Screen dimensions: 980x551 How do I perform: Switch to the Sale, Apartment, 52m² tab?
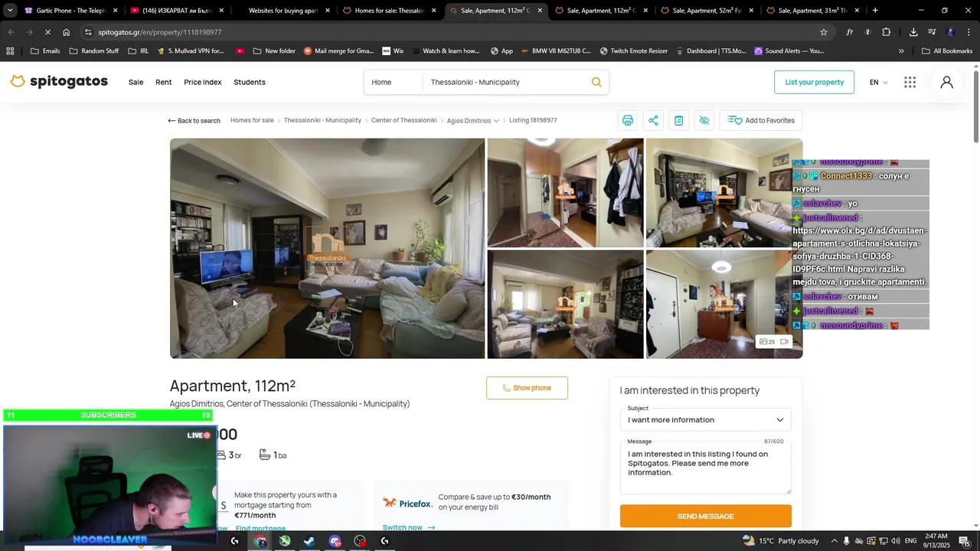coord(708,11)
